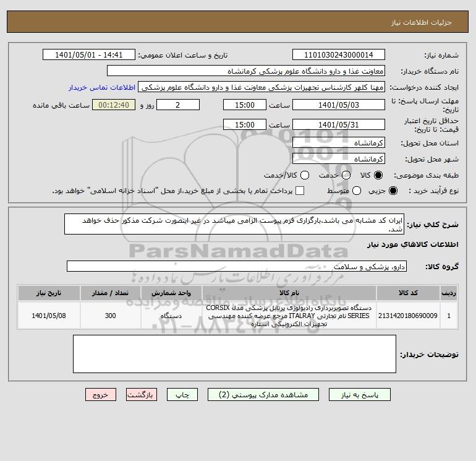This screenshot has height=461, width=476.
Task: Click the price validity hour field 15:00
Action: click(x=245, y=124)
